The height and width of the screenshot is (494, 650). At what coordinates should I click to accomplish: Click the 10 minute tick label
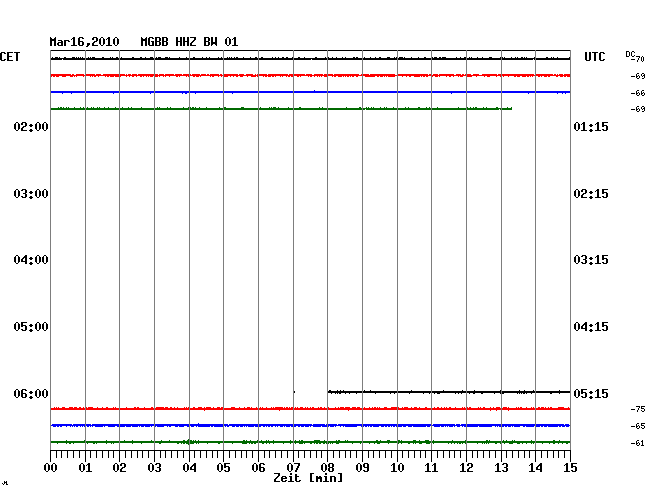(x=397, y=468)
